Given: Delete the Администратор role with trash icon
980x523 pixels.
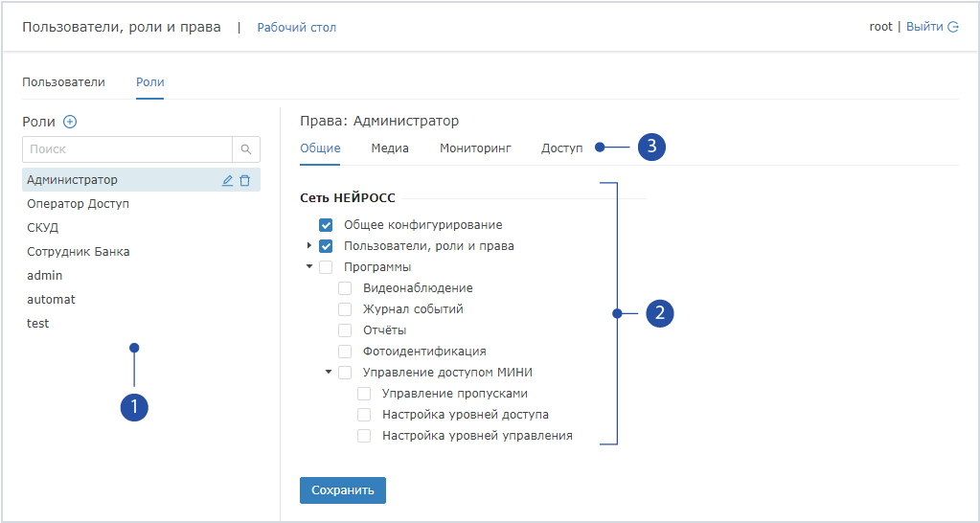Looking at the screenshot, I should coord(245,180).
